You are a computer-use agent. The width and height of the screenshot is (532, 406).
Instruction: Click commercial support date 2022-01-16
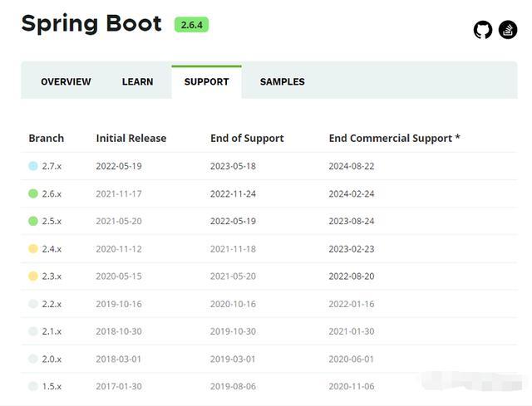click(x=352, y=304)
